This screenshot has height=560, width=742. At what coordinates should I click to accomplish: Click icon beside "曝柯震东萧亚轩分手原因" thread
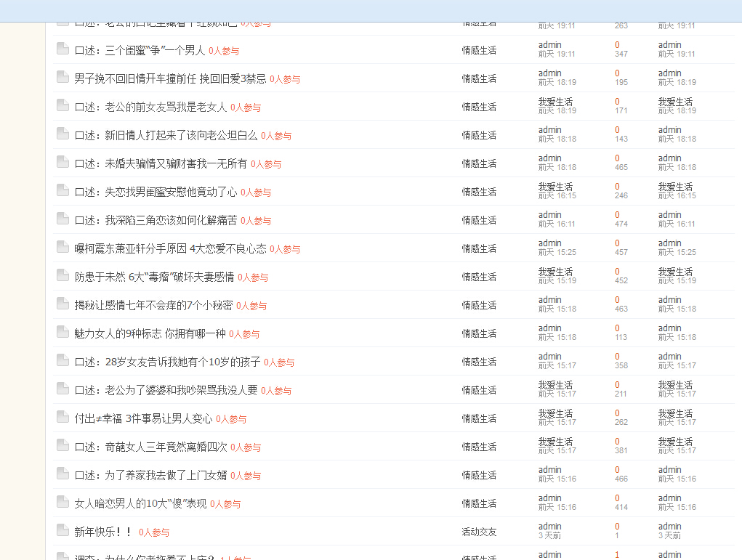(62, 248)
